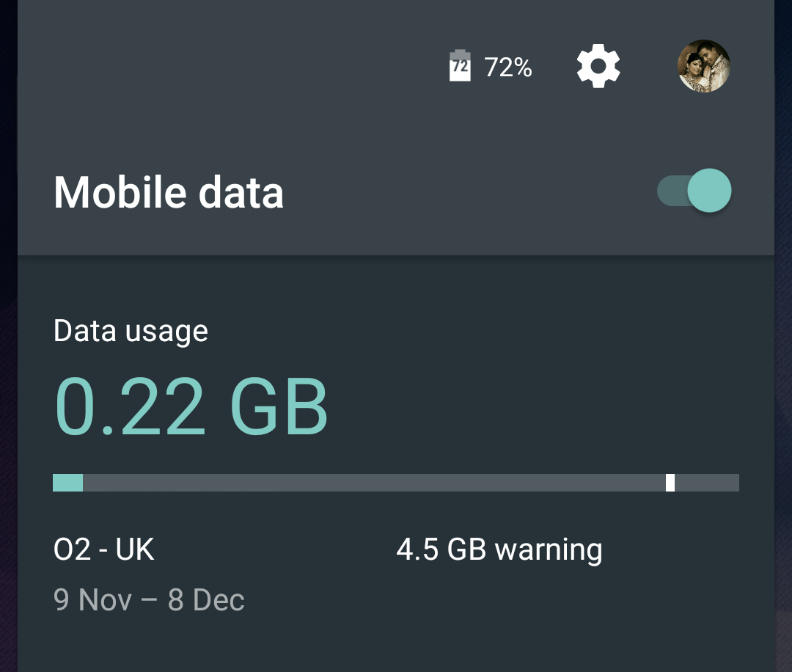Open the user profile avatar
792x672 pixels.
click(703, 66)
